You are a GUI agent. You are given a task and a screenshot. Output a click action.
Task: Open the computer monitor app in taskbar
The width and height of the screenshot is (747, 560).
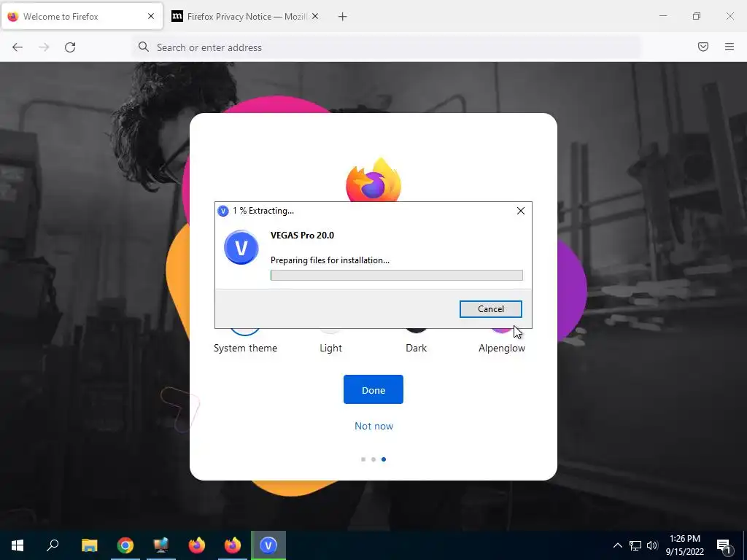(x=161, y=545)
